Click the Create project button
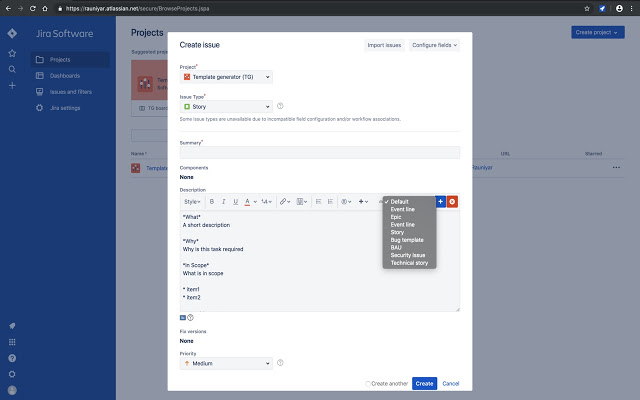The height and width of the screenshot is (400, 640). coord(598,32)
